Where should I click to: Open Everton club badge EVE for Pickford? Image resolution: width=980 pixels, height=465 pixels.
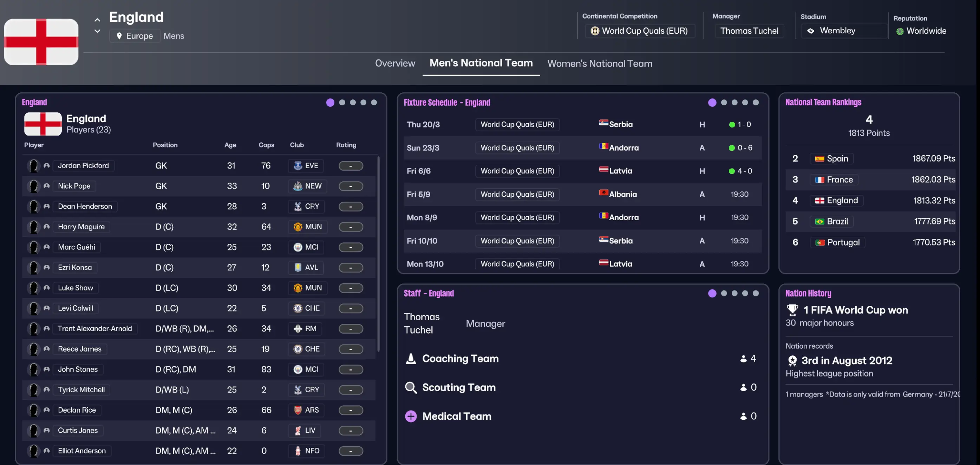tap(306, 166)
